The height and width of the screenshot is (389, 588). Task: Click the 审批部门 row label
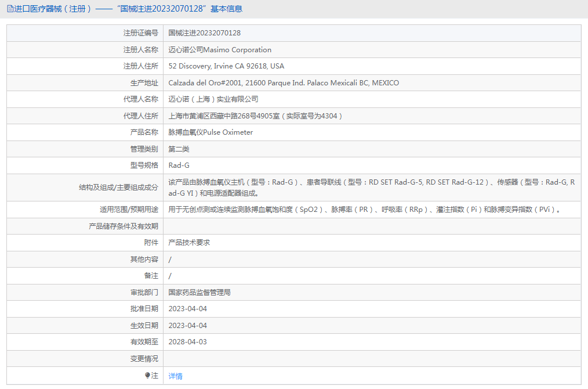[144, 292]
